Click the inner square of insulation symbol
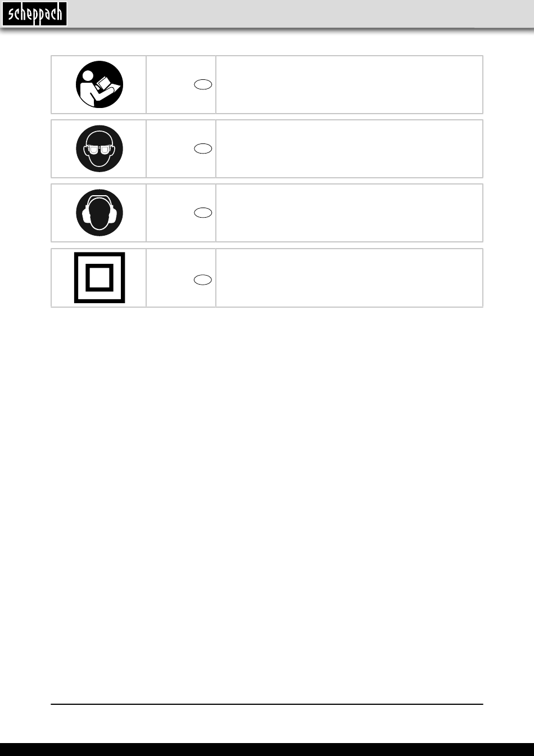Image resolution: width=534 pixels, height=756 pixels. [x=99, y=278]
